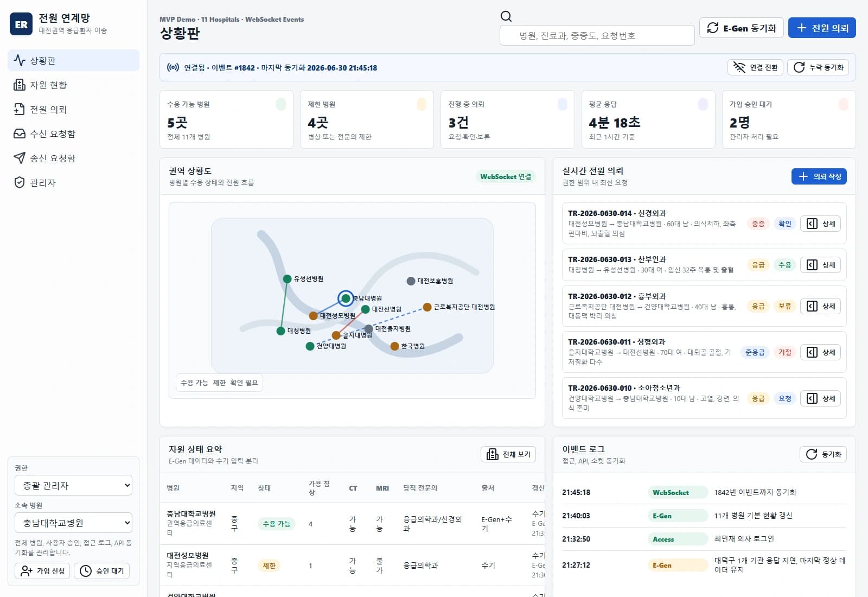The width and height of the screenshot is (868, 597).
Task: Click the 거절 tag on TR-2026-0630-011
Action: (784, 352)
